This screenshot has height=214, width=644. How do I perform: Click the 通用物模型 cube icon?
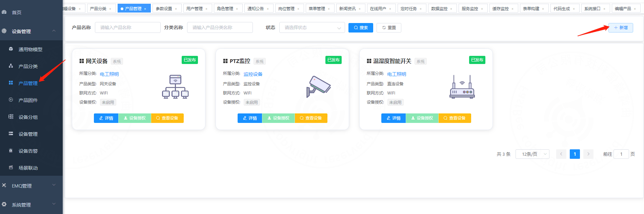(x=11, y=49)
